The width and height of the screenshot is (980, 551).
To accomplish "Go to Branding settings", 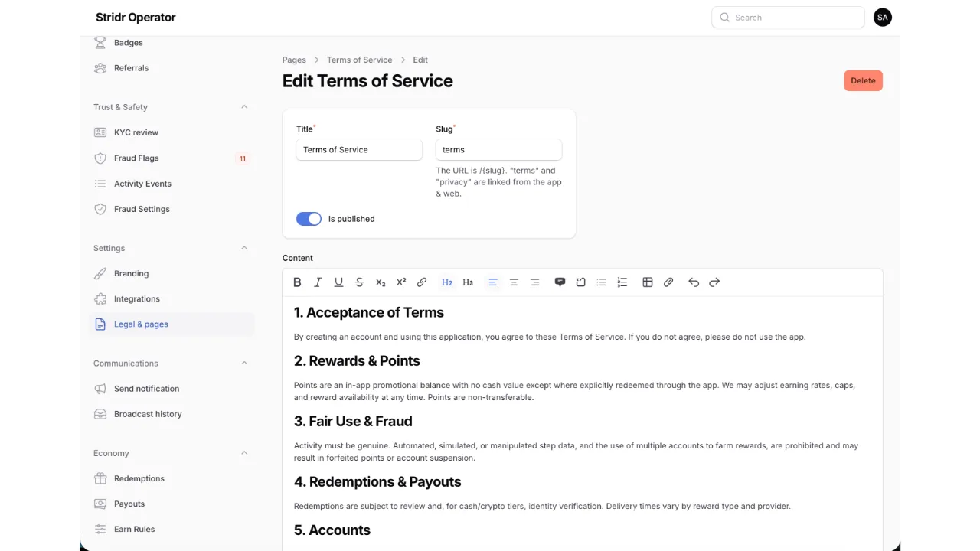I will (171, 273).
